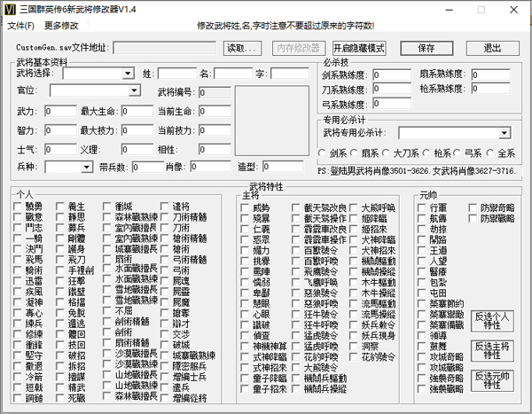Viewport: 532px width, 414px height.
Task: Click the 剑系熟练度 input field
Action: (392, 74)
